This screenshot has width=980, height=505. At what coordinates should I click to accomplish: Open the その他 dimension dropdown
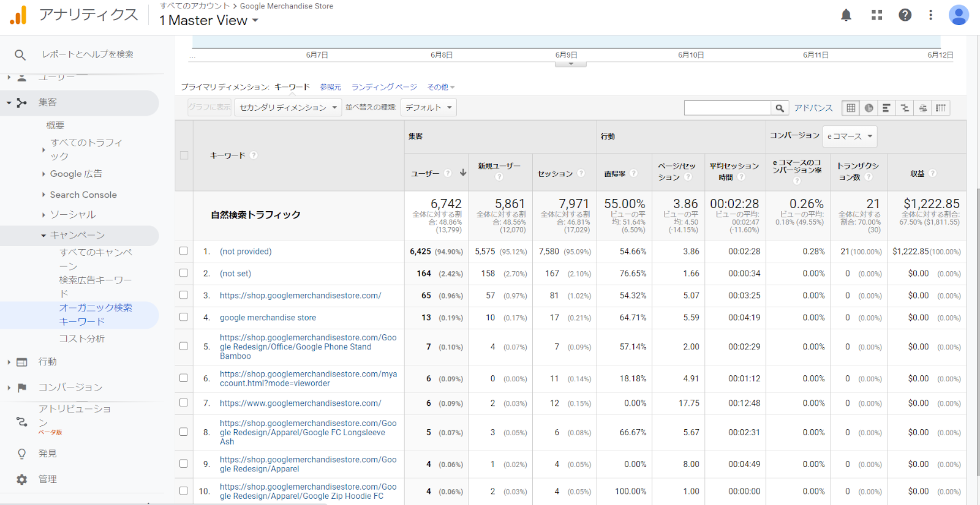(x=441, y=88)
